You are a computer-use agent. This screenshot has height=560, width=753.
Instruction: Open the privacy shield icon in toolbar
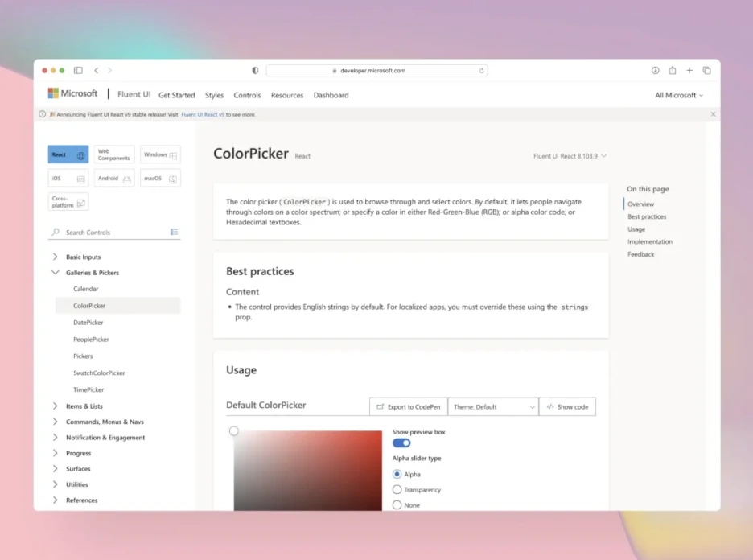255,70
